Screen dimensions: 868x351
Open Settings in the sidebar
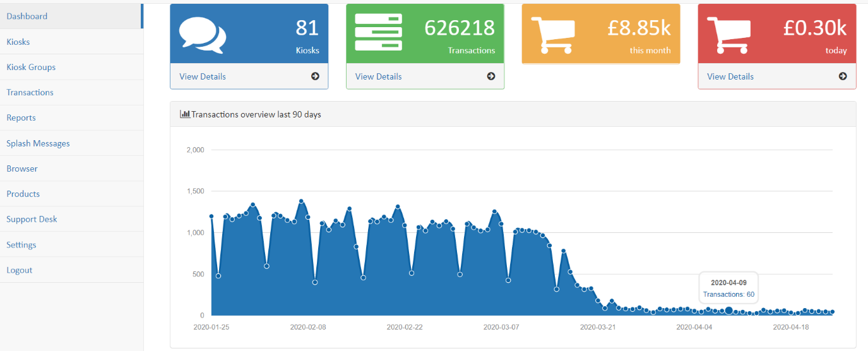(x=71, y=245)
